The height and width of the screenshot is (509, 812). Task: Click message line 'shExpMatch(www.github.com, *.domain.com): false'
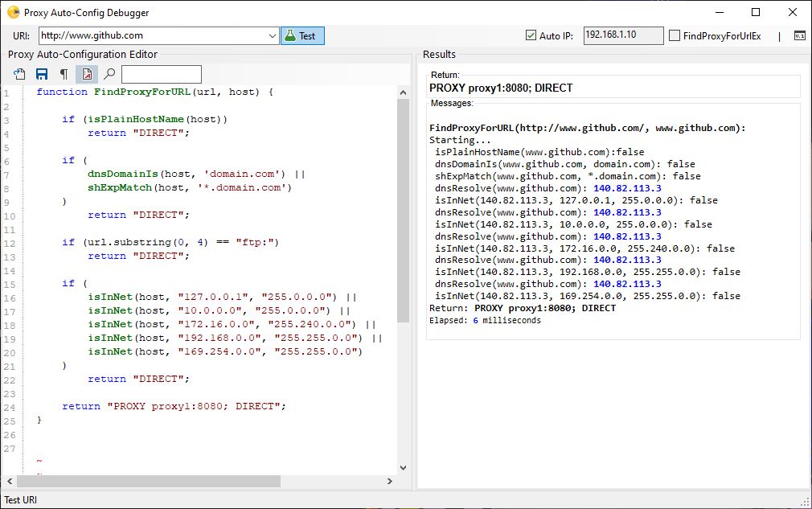click(x=568, y=176)
